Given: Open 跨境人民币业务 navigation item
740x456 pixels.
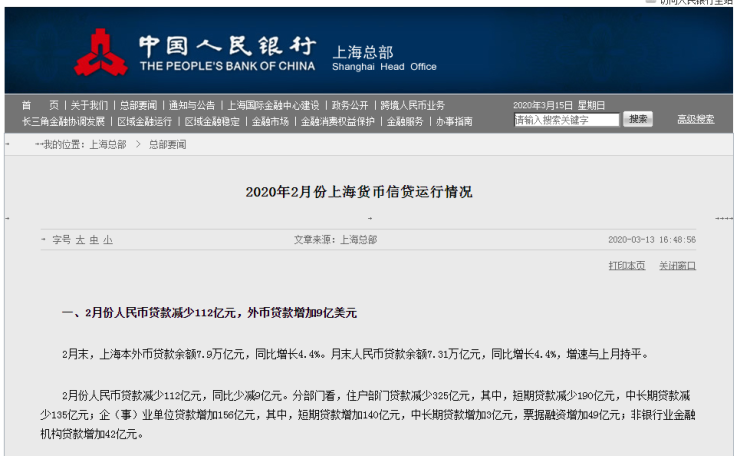Looking at the screenshot, I should [412, 105].
